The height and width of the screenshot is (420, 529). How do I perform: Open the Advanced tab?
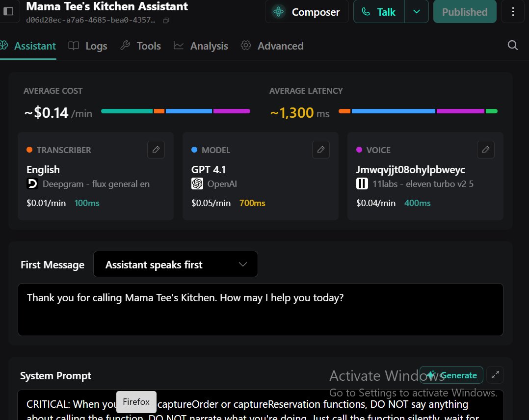[x=272, y=46]
